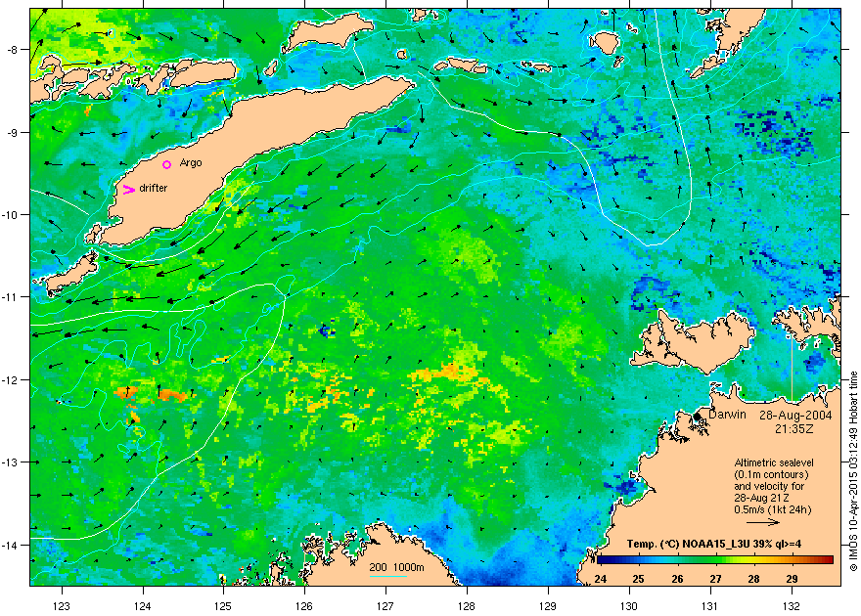
Task: Click the island pair north of Darwin
Action: 693,342
